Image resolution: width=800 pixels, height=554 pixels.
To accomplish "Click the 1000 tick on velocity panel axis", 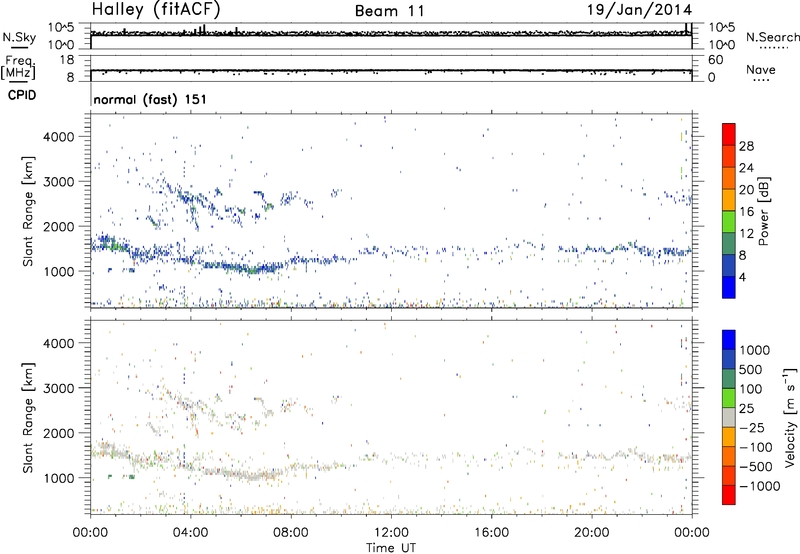I will point(58,478).
